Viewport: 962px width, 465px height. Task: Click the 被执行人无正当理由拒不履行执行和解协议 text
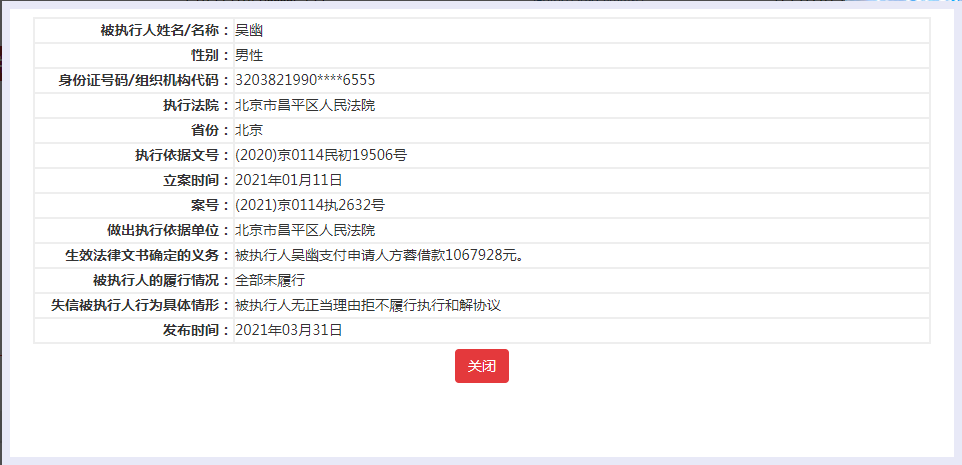367,305
